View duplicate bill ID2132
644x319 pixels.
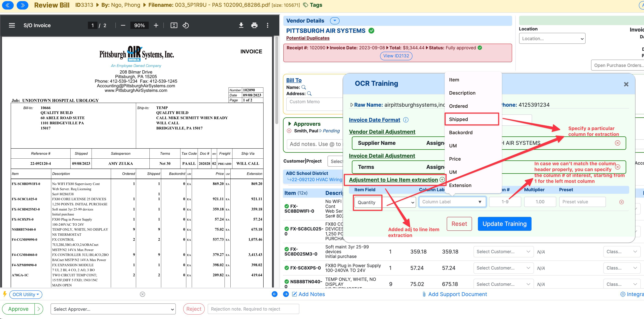396,56
